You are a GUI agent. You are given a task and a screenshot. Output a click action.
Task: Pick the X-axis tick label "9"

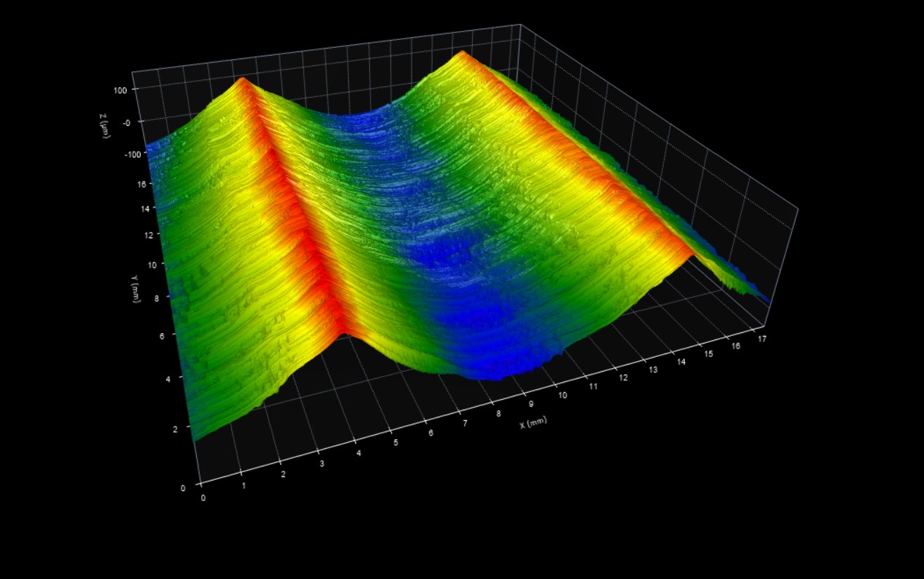click(x=531, y=405)
